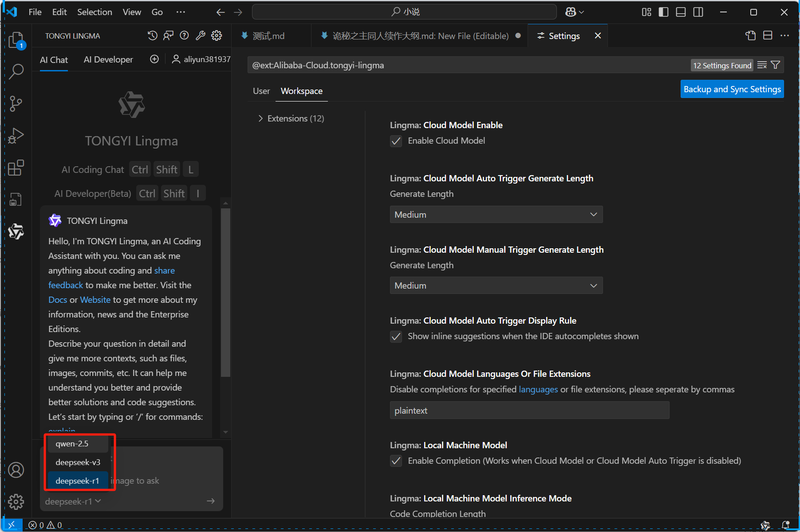Go forward with the right arrow
800x532 pixels.
coord(238,12)
